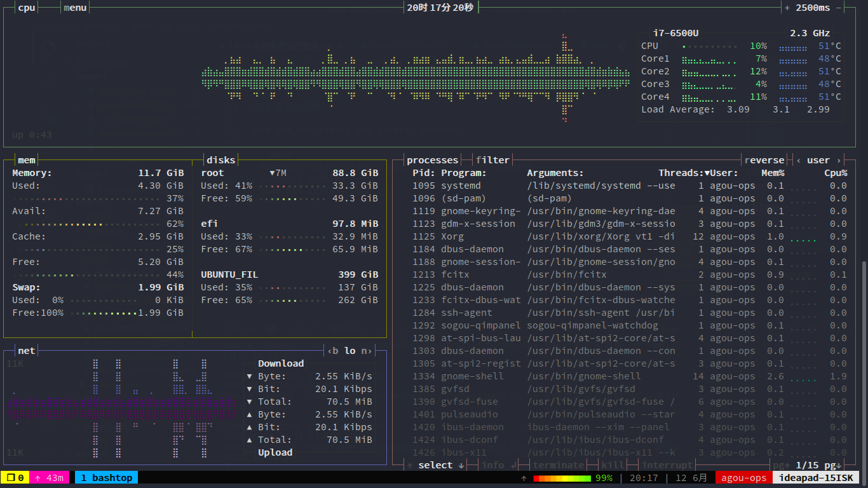Click the pink 43m uptime segment
Image resolution: width=868 pixels, height=488 pixels.
[x=50, y=478]
